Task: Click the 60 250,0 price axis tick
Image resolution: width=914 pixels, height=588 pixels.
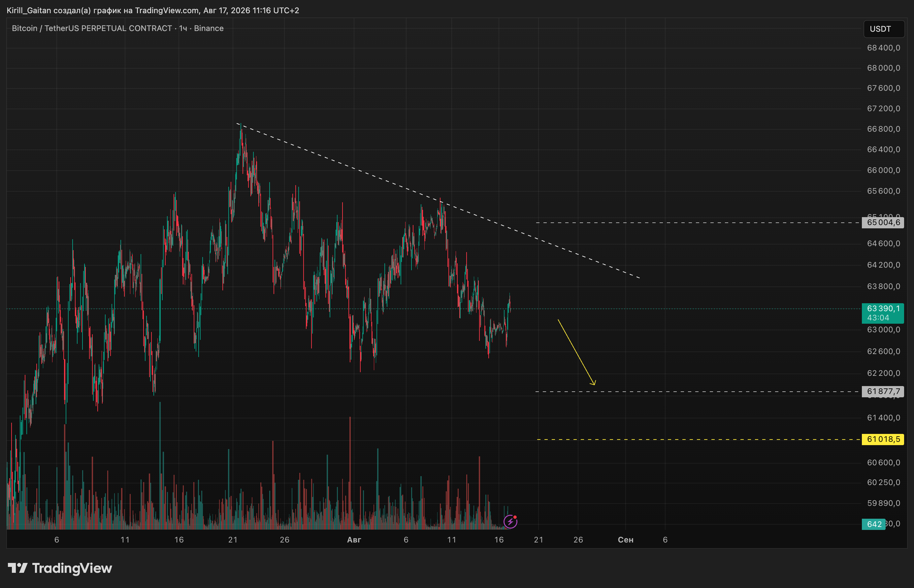Action: point(883,483)
